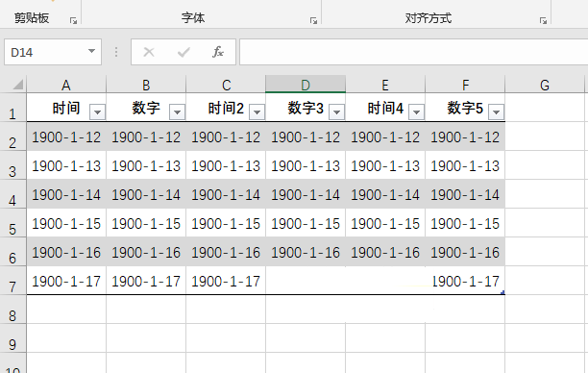Open the 数字 column filter dropdown

click(x=178, y=112)
